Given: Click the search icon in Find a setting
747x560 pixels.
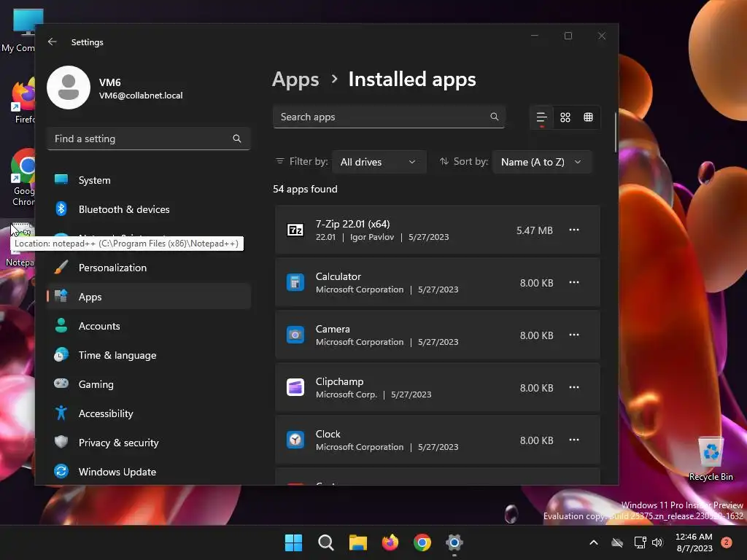Looking at the screenshot, I should tap(237, 139).
